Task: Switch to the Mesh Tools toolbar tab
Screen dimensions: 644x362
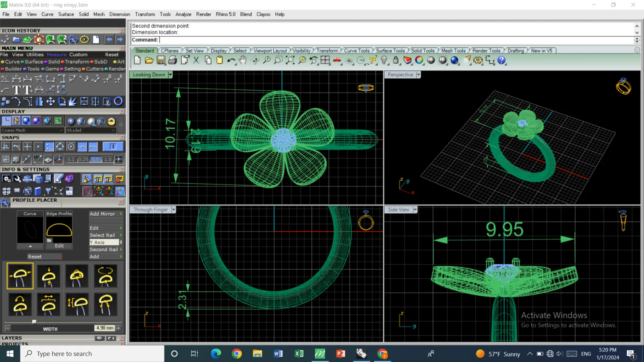Action: 453,51
